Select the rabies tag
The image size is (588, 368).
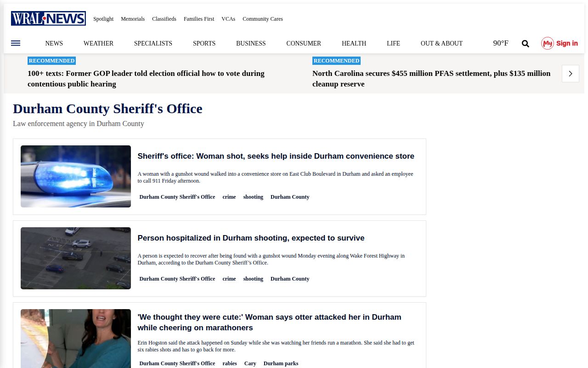point(230,363)
